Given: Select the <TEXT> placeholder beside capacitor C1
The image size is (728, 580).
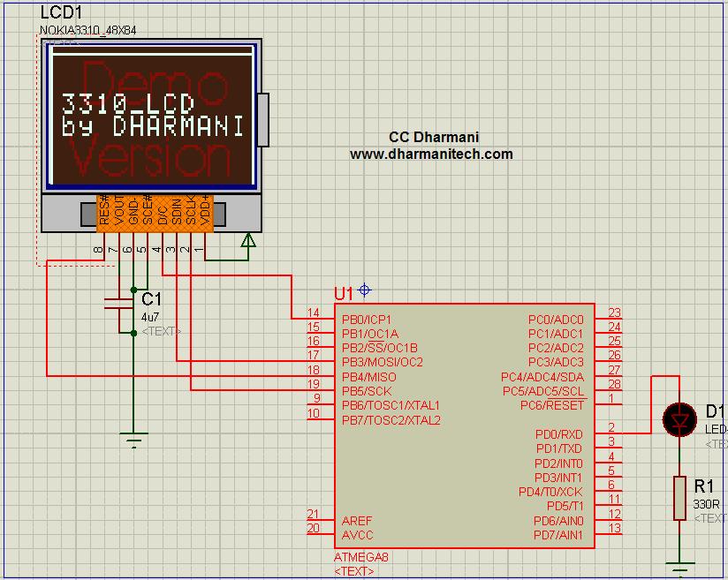Looking at the screenshot, I should [x=161, y=331].
